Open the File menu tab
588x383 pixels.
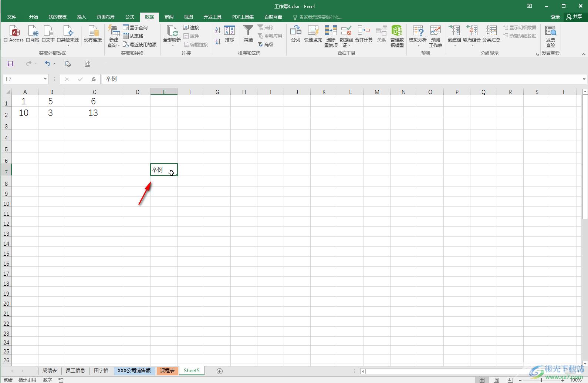point(12,17)
